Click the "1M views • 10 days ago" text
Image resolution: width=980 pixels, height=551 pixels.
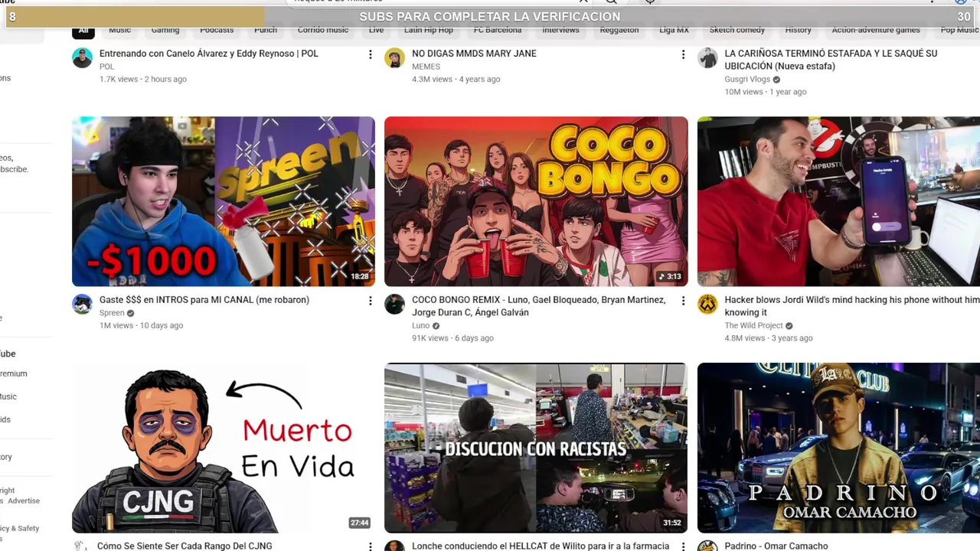[x=141, y=325]
